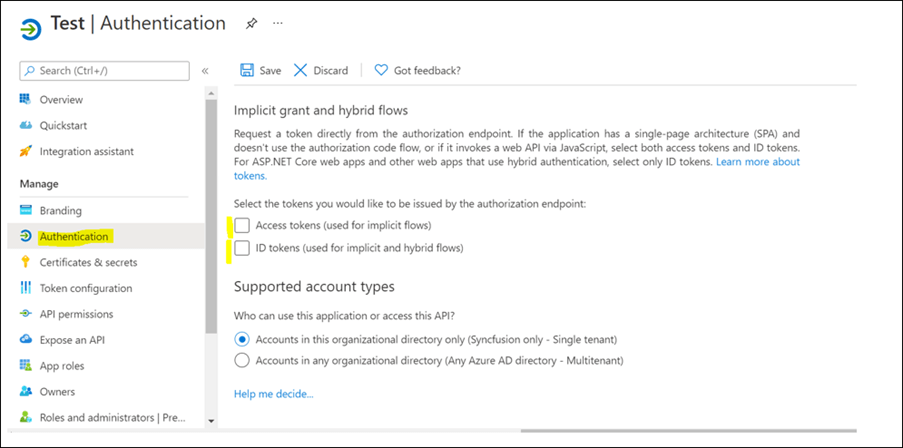This screenshot has height=448, width=903.
Task: Open the API permissions menu item
Action: point(76,314)
